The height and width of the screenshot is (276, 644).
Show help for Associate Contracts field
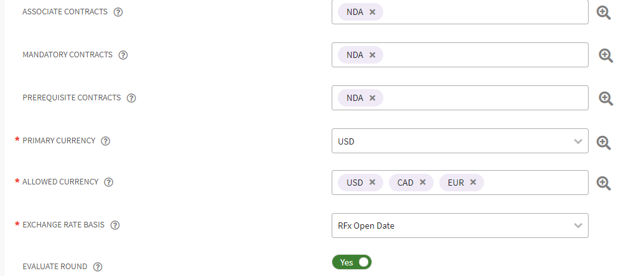tap(118, 12)
